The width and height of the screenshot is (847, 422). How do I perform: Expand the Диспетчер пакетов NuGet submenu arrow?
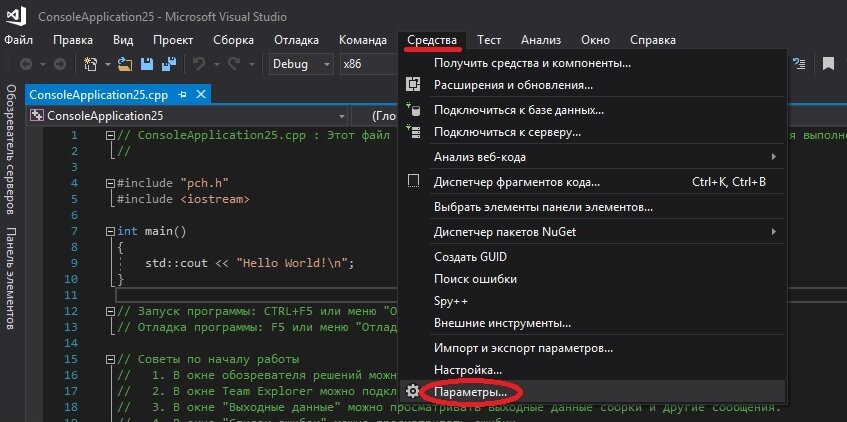[x=774, y=232]
